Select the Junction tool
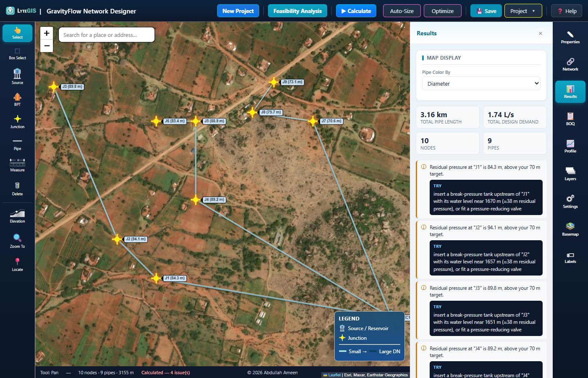This screenshot has width=588, height=378. [x=17, y=122]
